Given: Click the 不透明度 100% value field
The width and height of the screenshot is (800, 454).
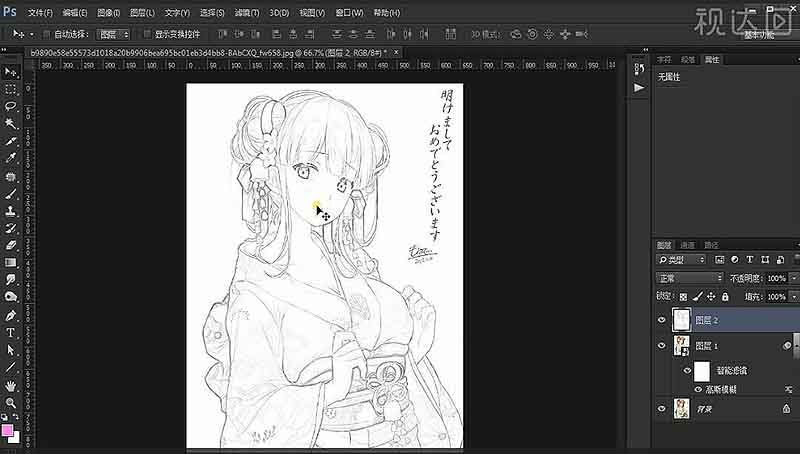Looking at the screenshot, I should tap(776, 278).
